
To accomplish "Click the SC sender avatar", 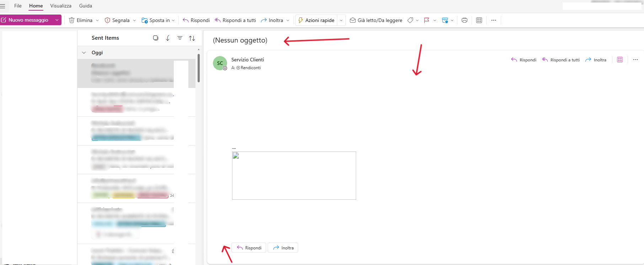I will click(220, 63).
